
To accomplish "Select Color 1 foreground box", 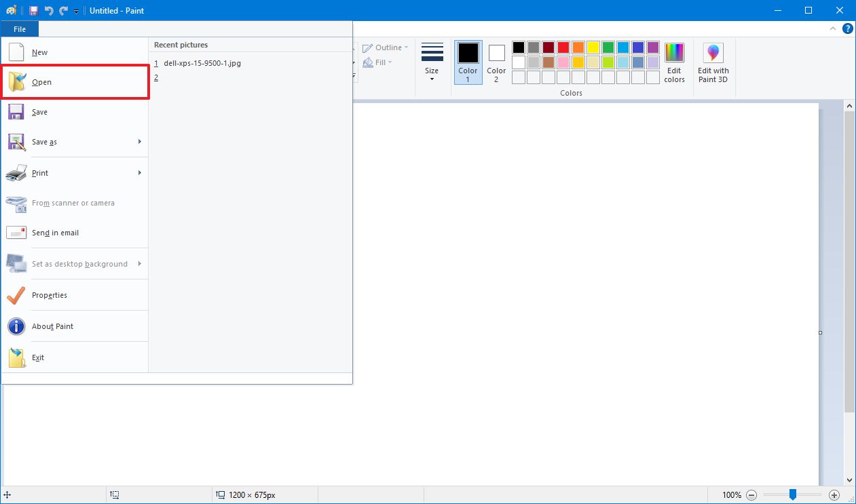I will tap(468, 61).
